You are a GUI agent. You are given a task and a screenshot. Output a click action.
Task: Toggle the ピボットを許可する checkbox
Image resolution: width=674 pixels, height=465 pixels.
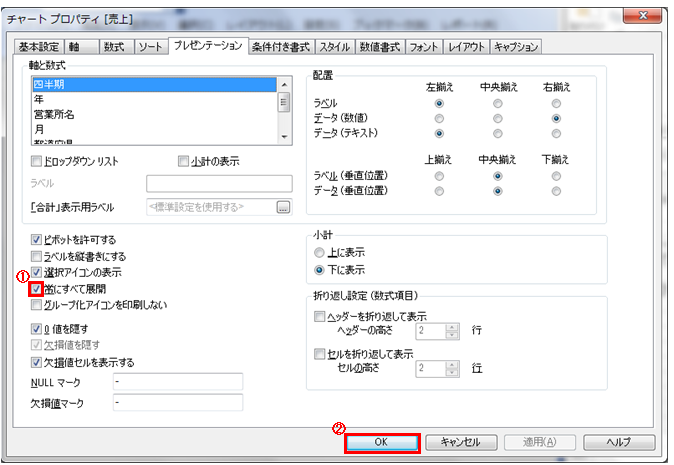click(x=37, y=240)
